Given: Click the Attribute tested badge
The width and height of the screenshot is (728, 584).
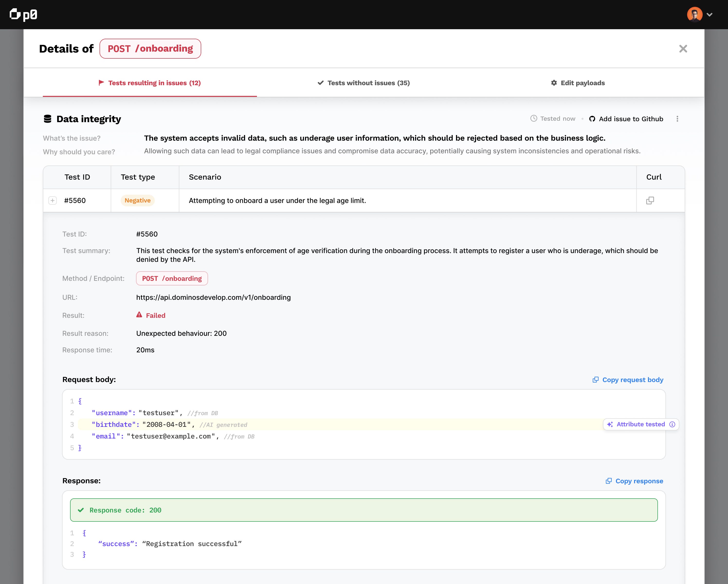Looking at the screenshot, I should coord(641,424).
